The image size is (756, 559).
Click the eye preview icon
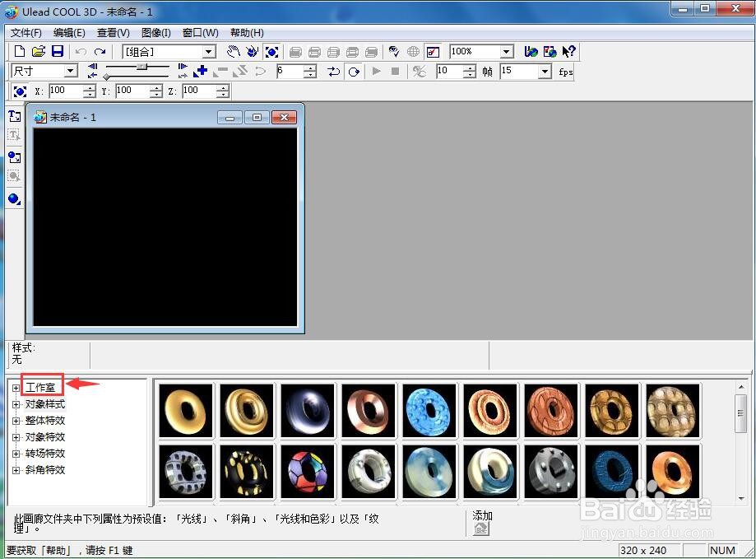tap(394, 52)
